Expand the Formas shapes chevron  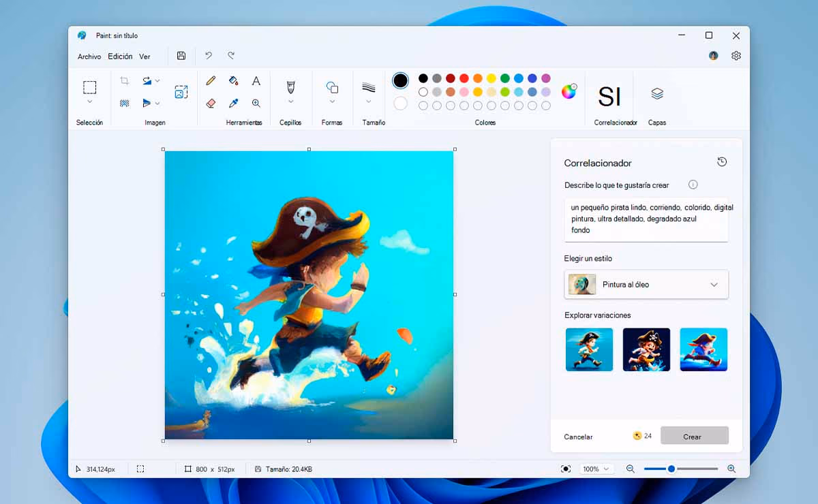[x=332, y=102]
